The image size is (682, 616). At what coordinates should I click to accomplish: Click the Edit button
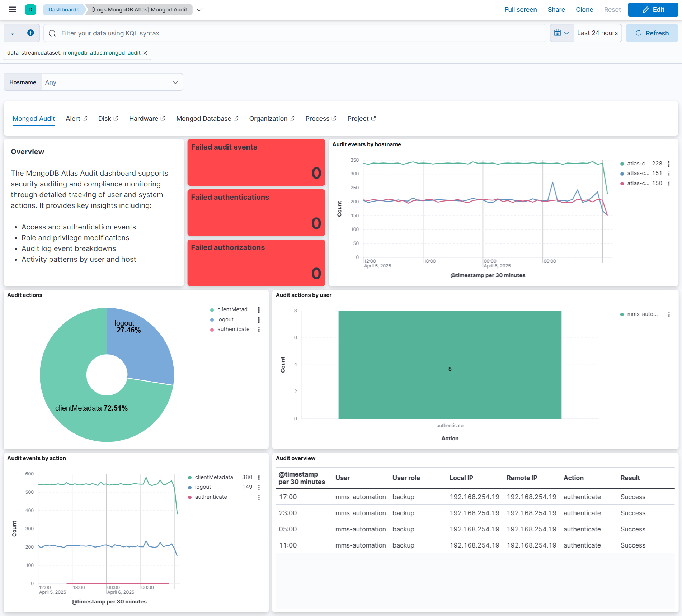tap(653, 10)
